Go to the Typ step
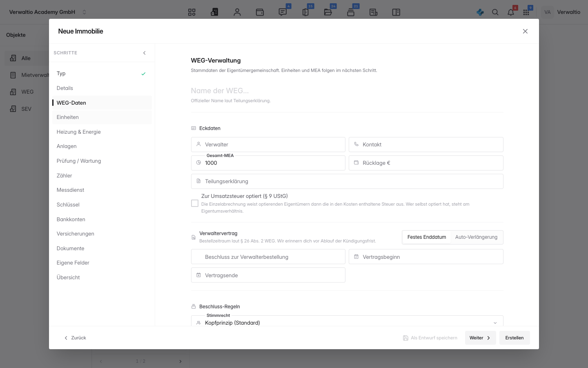Image resolution: width=588 pixels, height=368 pixels. (x=102, y=74)
